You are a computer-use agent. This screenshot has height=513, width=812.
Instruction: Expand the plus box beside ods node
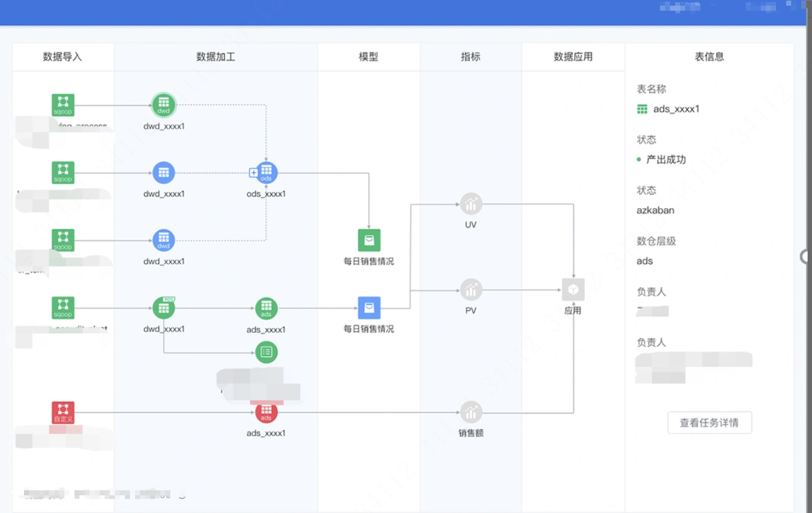pos(254,172)
